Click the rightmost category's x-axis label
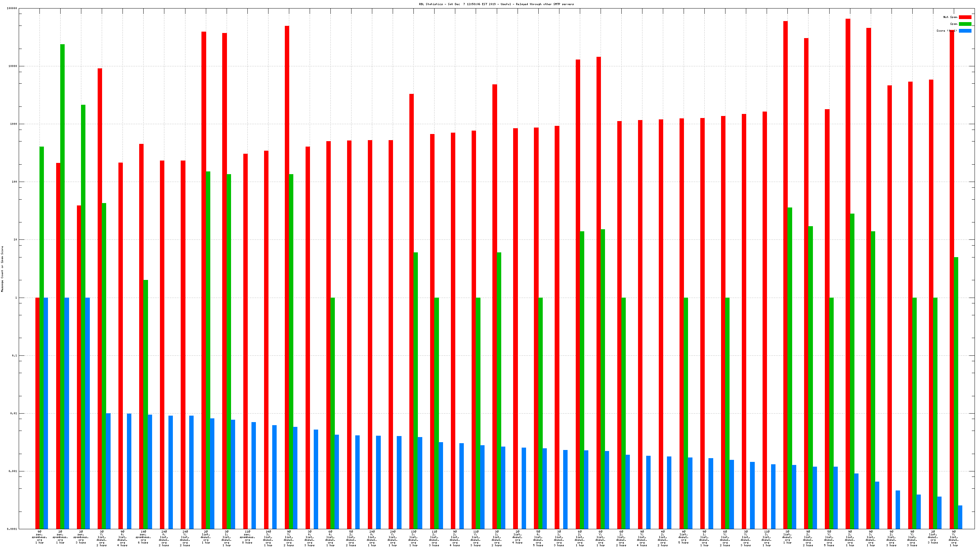 pos(954,538)
